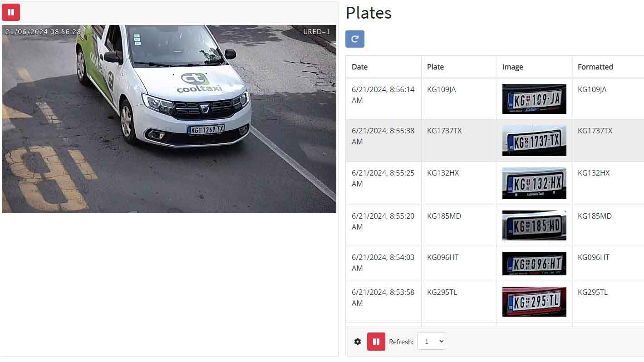The image size is (644, 362).
Task: Open plates settings gear icon
Action: pos(358,342)
